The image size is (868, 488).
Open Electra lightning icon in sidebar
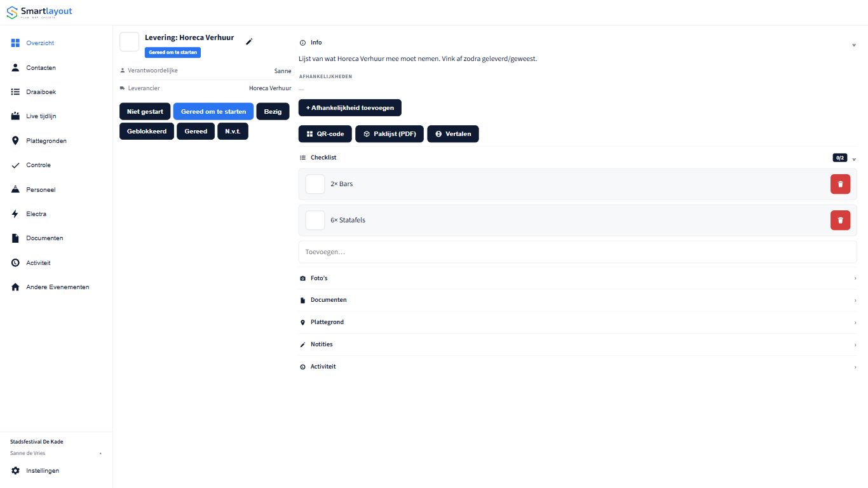tap(15, 214)
